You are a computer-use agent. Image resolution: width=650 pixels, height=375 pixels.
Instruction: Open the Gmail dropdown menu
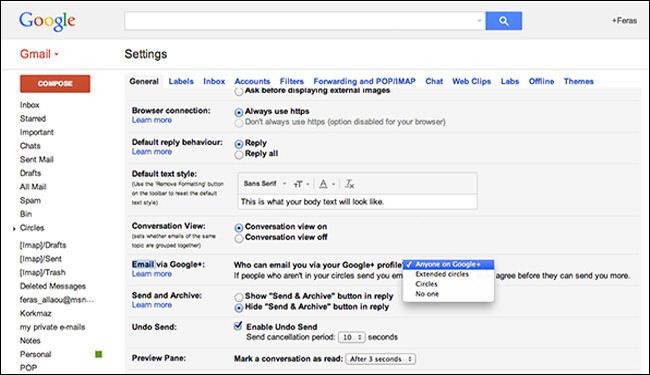point(39,54)
